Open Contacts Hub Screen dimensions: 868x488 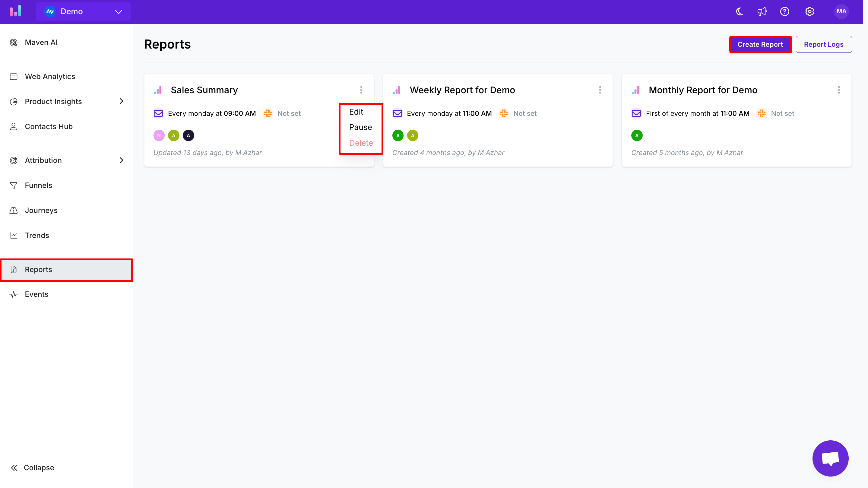(x=49, y=126)
